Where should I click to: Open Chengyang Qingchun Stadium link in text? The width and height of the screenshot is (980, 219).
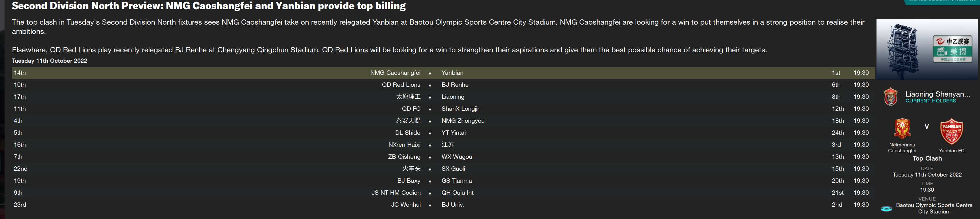[267, 50]
